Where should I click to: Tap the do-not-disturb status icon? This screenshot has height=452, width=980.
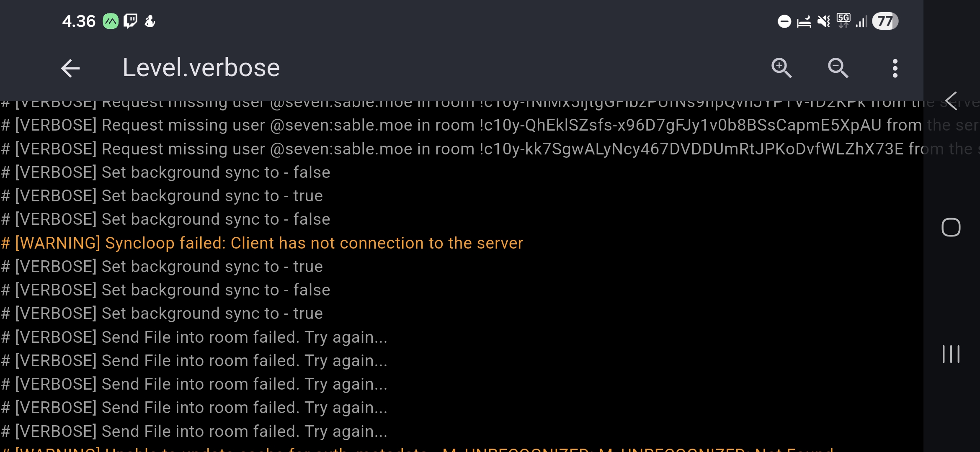(784, 21)
